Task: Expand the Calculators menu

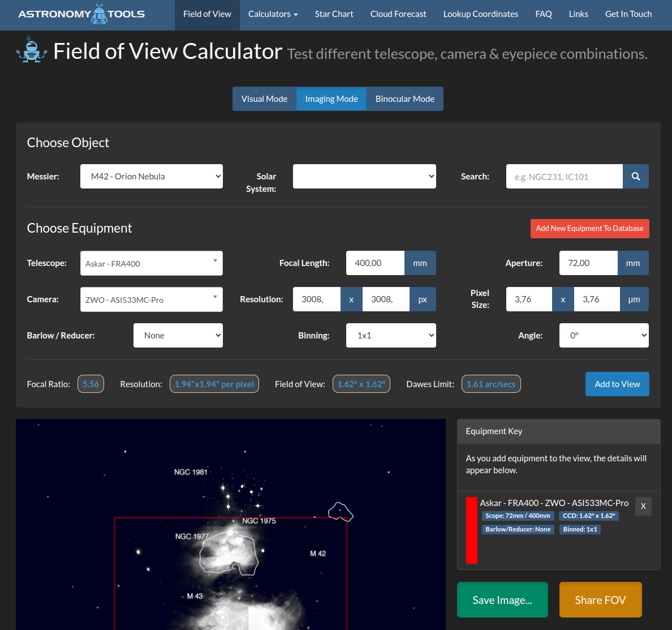Action: tap(273, 14)
